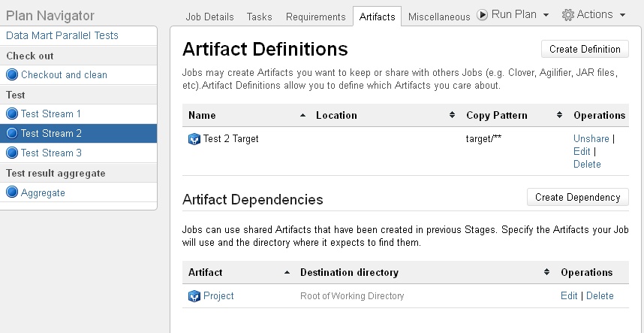Sort by Copy Pattern column arrows
Screen dimensions: 644x333
pyautogui.click(x=559, y=115)
